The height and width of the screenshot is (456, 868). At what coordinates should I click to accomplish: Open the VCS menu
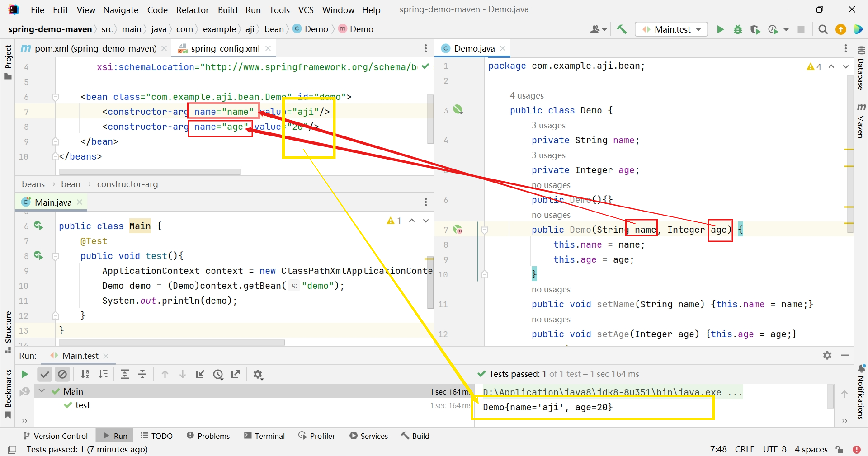(306, 10)
